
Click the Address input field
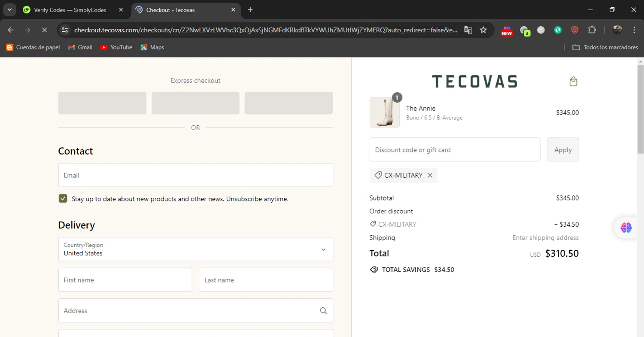[195, 310]
